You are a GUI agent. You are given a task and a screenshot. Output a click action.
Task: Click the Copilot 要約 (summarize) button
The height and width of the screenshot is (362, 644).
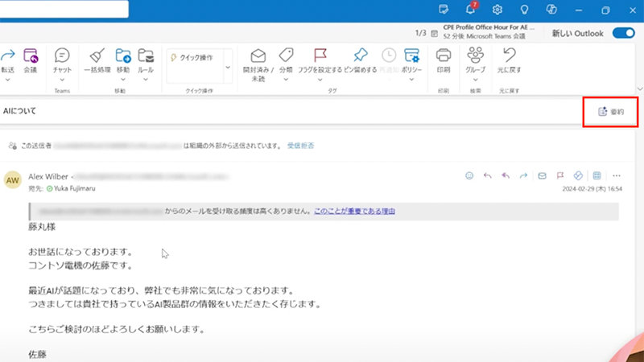(611, 112)
